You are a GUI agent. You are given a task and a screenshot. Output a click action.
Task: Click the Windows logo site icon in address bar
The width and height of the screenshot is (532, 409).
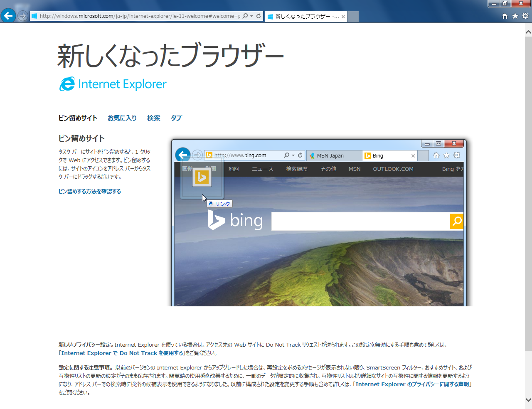tap(34, 16)
